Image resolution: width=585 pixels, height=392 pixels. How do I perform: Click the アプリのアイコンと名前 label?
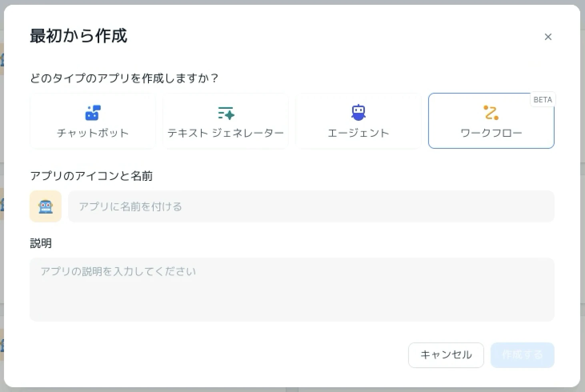tap(91, 176)
